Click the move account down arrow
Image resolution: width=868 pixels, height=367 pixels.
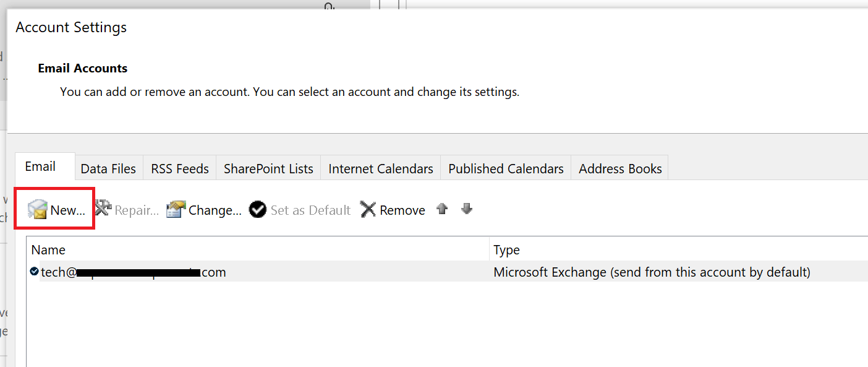click(x=467, y=209)
